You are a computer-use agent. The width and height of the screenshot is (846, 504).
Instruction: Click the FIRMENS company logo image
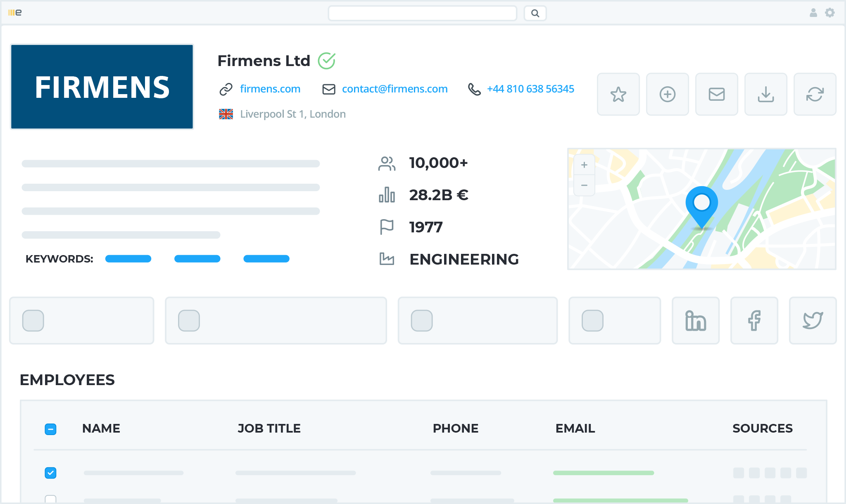click(102, 87)
